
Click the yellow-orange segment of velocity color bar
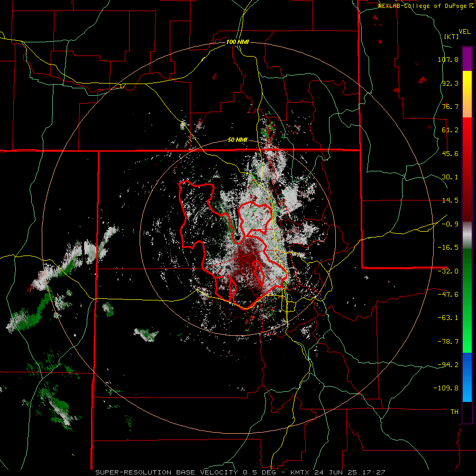click(467, 94)
